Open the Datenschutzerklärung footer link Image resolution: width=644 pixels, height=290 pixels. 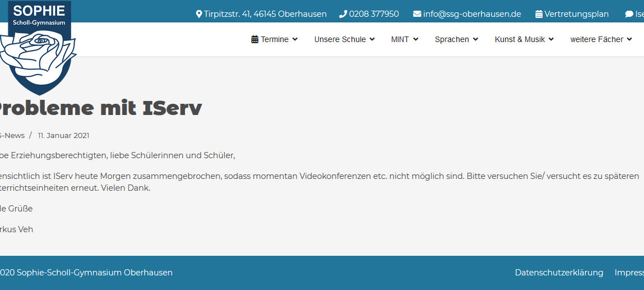559,273
